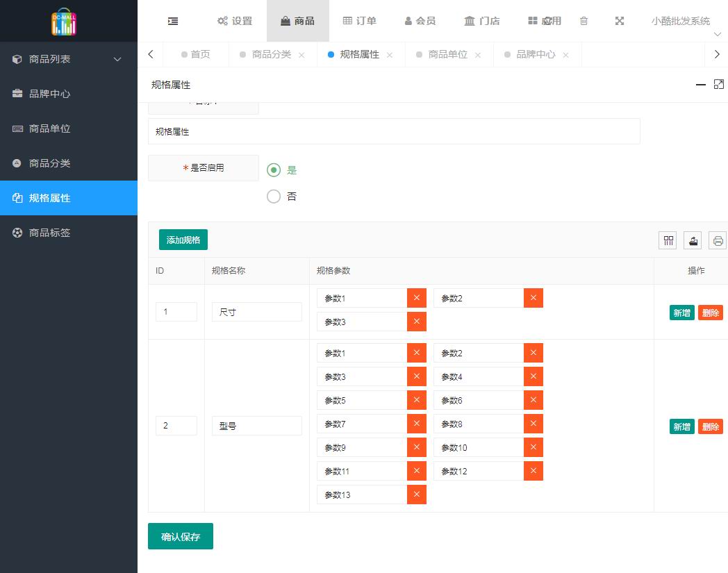Viewport: 728px width, 573px height.
Task: Toggle fullscreen with the expand arrows icon
Action: (x=620, y=21)
